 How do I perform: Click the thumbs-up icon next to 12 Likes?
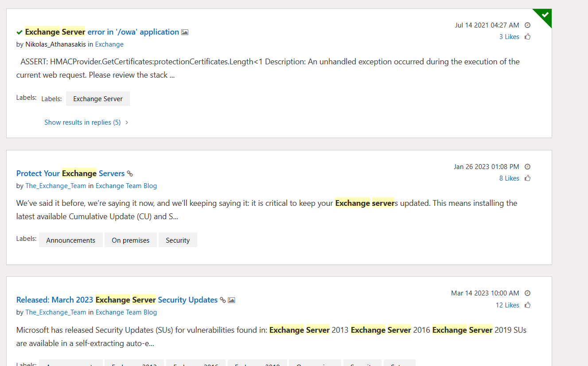click(527, 305)
